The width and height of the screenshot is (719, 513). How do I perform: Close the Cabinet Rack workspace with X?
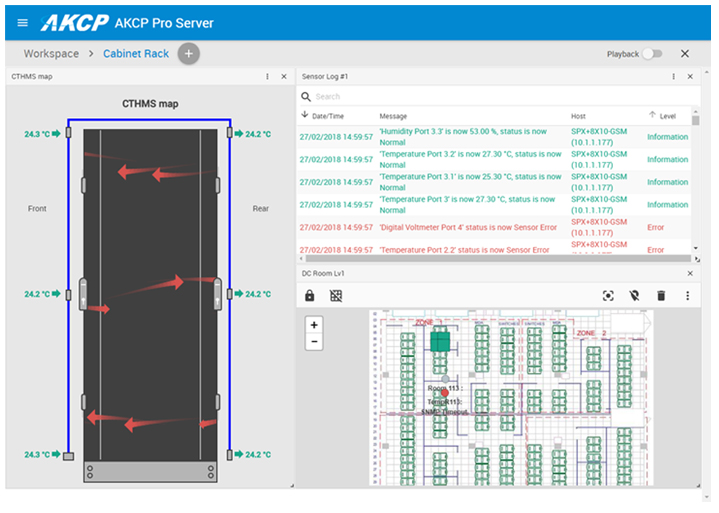coord(685,54)
